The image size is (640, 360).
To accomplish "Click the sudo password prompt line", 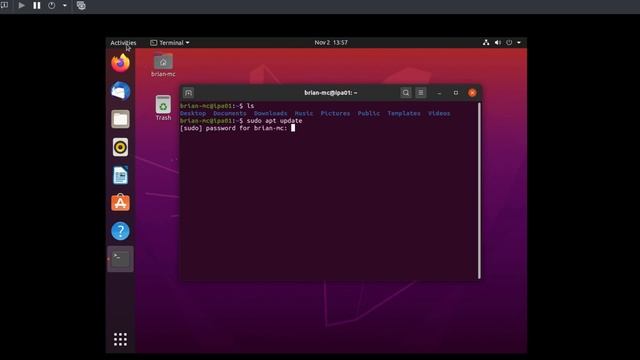I will pos(237,128).
